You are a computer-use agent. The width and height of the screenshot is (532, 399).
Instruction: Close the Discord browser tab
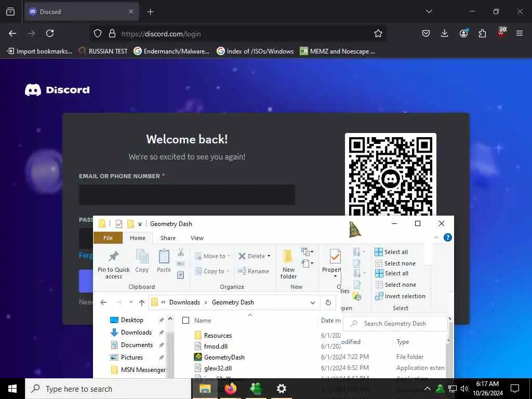[131, 12]
